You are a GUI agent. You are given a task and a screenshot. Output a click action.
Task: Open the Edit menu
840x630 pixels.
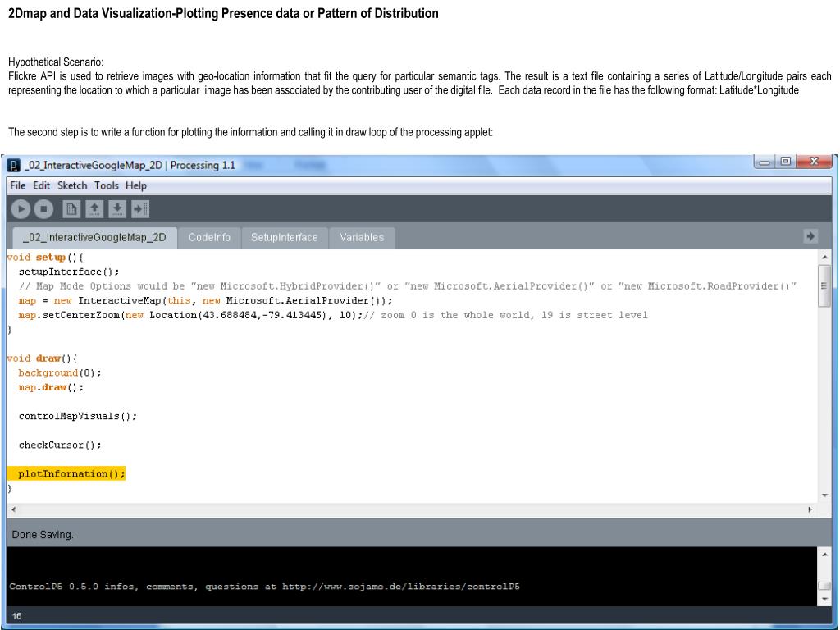pos(41,185)
